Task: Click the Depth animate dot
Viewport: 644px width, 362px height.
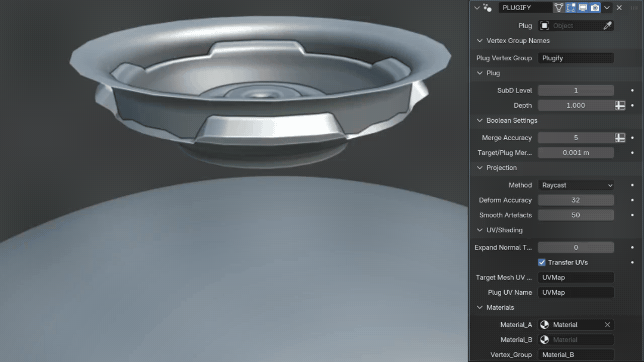Action: tap(632, 105)
